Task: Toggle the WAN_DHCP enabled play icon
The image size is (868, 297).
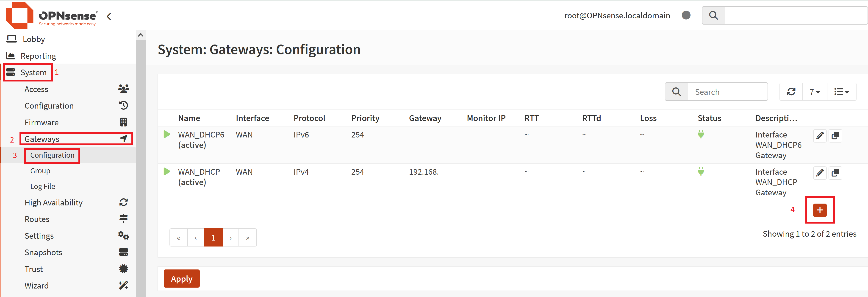Action: [x=167, y=171]
